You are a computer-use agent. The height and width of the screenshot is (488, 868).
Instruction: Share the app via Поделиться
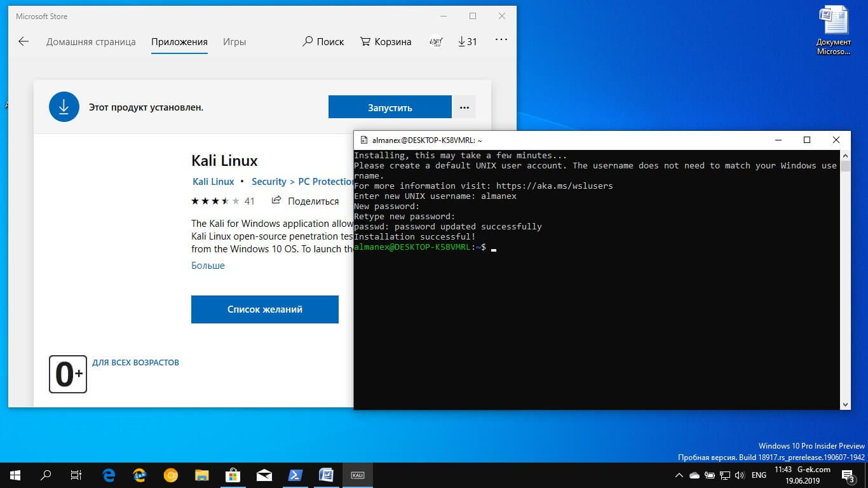[306, 201]
